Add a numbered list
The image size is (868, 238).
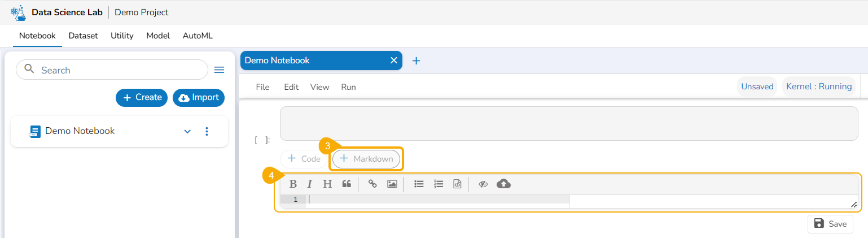tap(439, 184)
